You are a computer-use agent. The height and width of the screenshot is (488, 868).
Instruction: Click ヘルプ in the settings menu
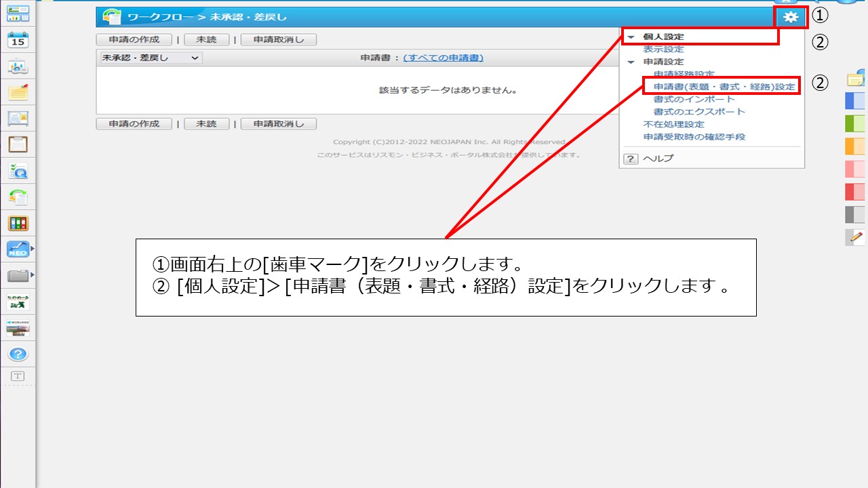tap(658, 159)
